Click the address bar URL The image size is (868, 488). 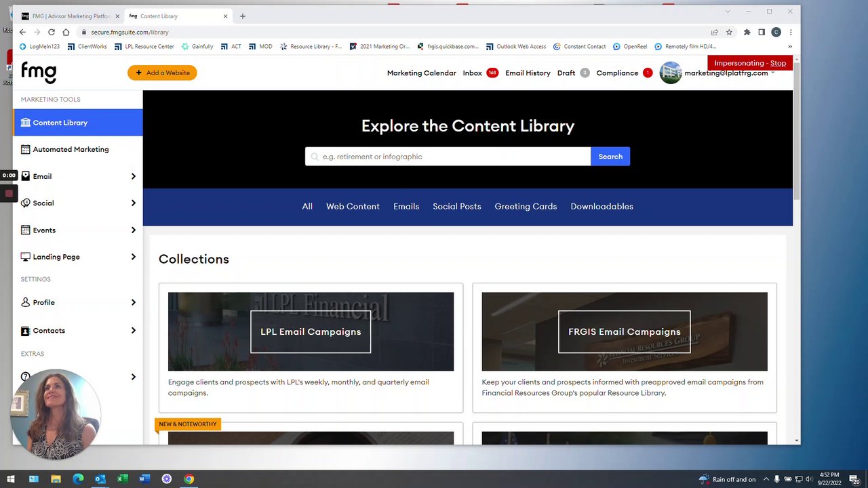130,32
